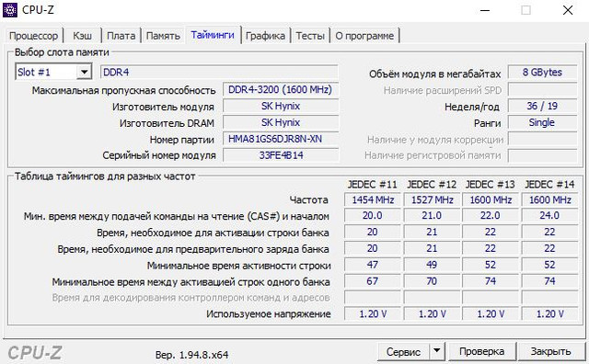Click the Номер партии label
This screenshot has width=589, height=364.
pos(182,140)
